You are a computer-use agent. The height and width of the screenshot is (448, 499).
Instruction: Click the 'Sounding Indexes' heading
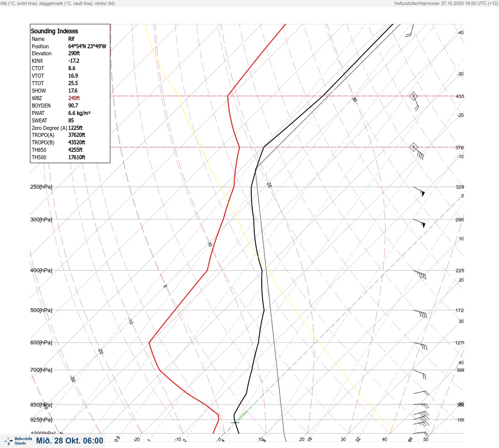tap(54, 31)
